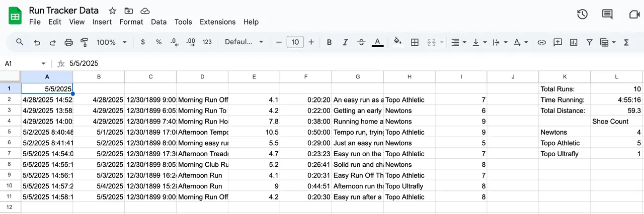
Task: Open the comments panel icon
Action: [x=607, y=15]
